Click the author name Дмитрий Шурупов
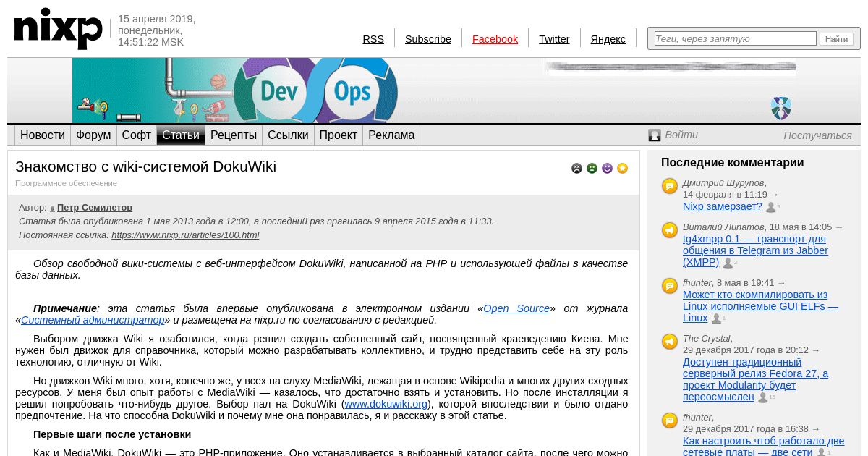This screenshot has height=456, width=868. [723, 183]
